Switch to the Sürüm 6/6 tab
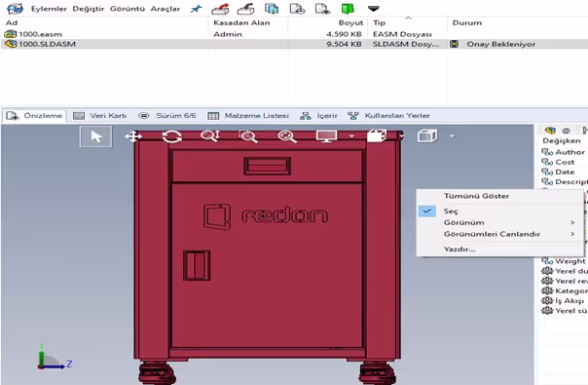The image size is (588, 385). pyautogui.click(x=167, y=116)
